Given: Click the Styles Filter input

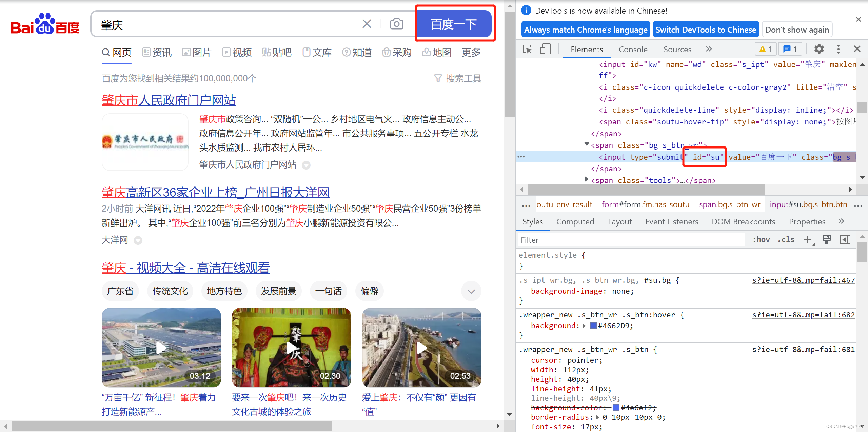Looking at the screenshot, I should pos(631,240).
